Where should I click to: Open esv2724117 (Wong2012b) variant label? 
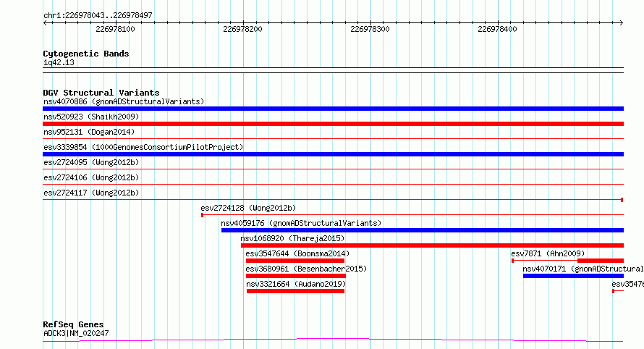[x=91, y=193]
